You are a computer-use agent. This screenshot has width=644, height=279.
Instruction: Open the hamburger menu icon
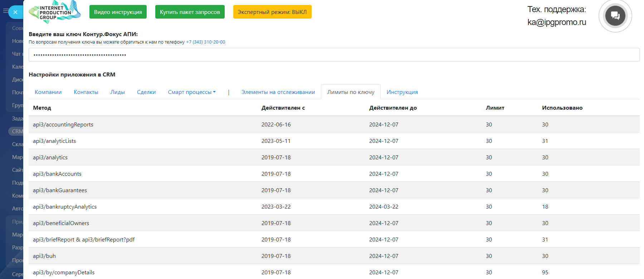click(5, 11)
